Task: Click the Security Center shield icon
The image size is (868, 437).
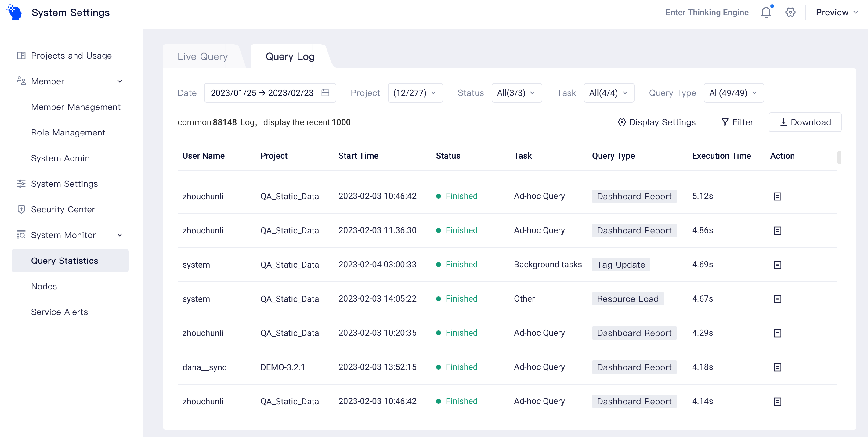Action: click(x=21, y=209)
